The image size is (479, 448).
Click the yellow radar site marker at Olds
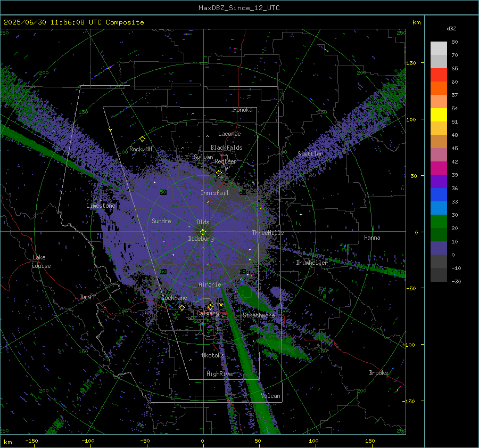[203, 232]
